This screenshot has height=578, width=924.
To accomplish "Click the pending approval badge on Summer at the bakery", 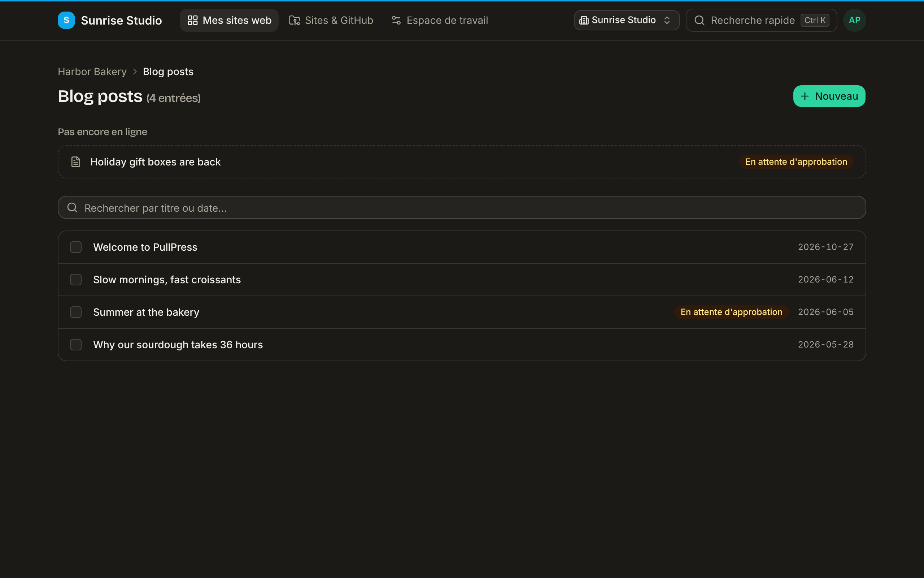I will coord(731,312).
